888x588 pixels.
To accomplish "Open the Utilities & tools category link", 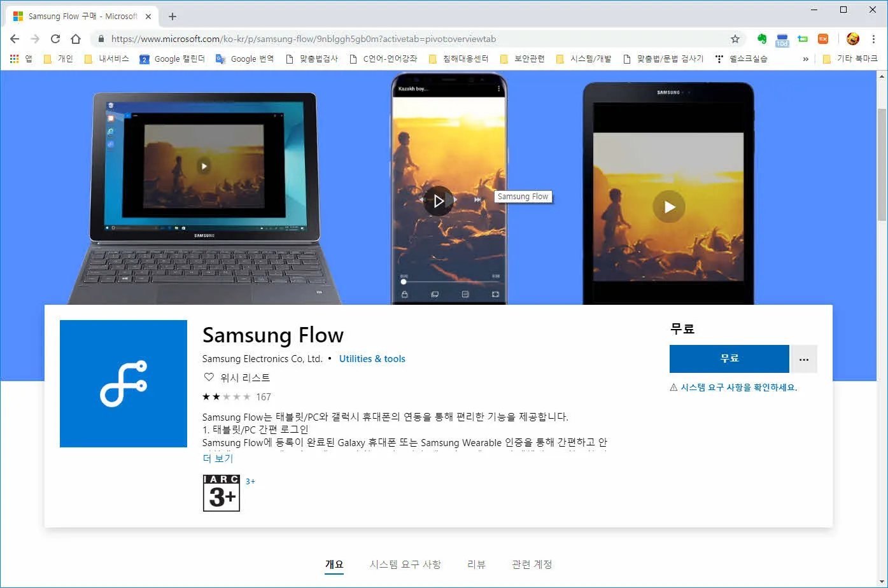I will coord(372,358).
